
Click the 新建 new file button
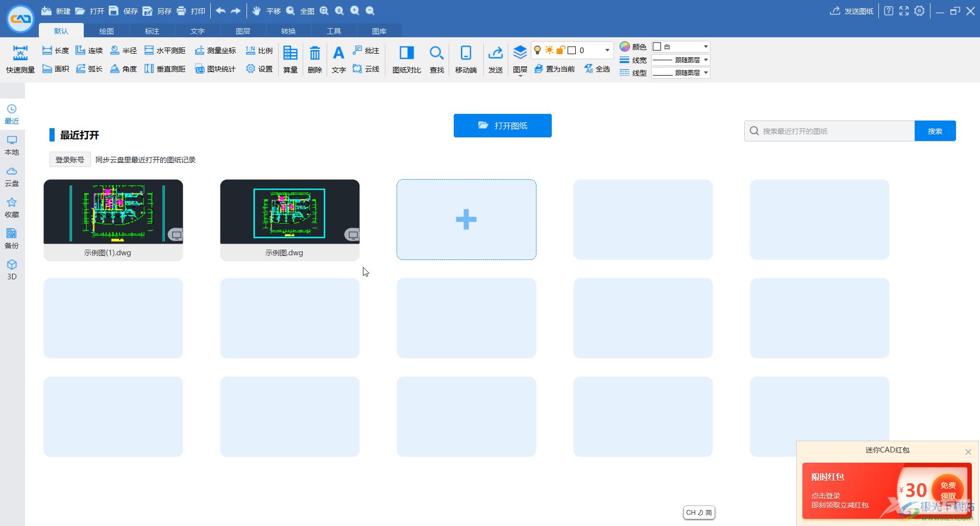pyautogui.click(x=56, y=11)
